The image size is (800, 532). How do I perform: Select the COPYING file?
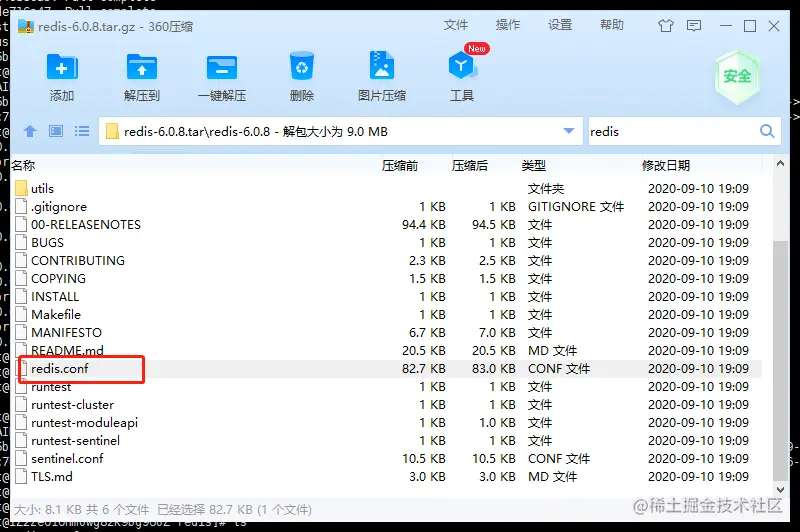point(58,278)
